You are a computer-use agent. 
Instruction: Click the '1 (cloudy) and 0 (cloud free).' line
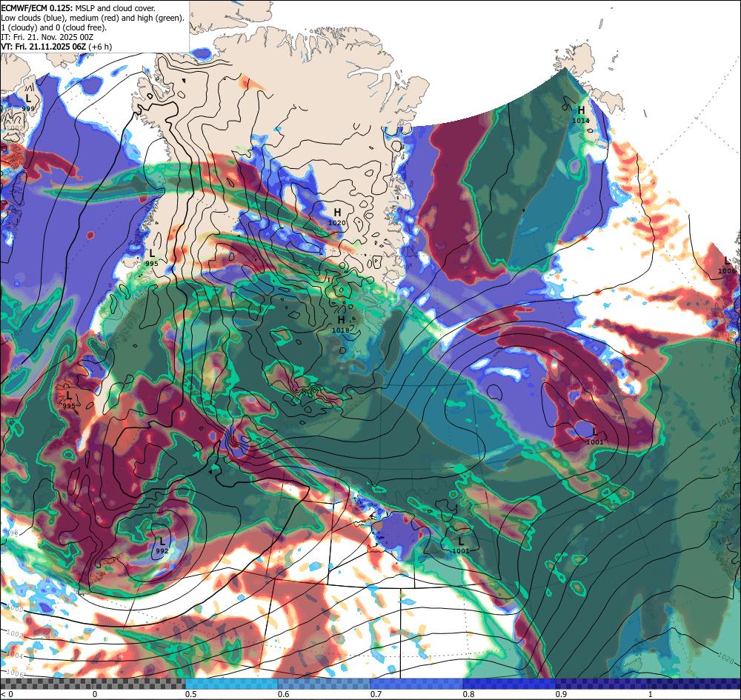[54, 27]
